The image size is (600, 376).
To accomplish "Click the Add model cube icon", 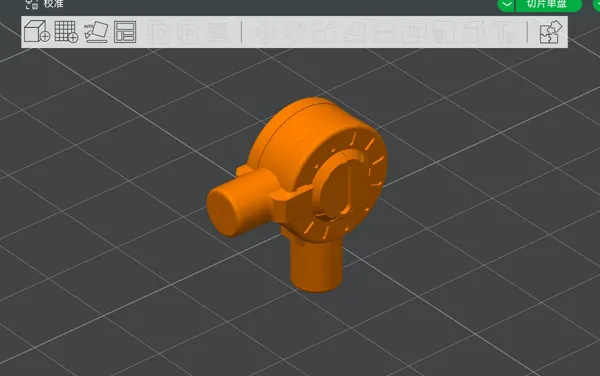I will pos(37,31).
